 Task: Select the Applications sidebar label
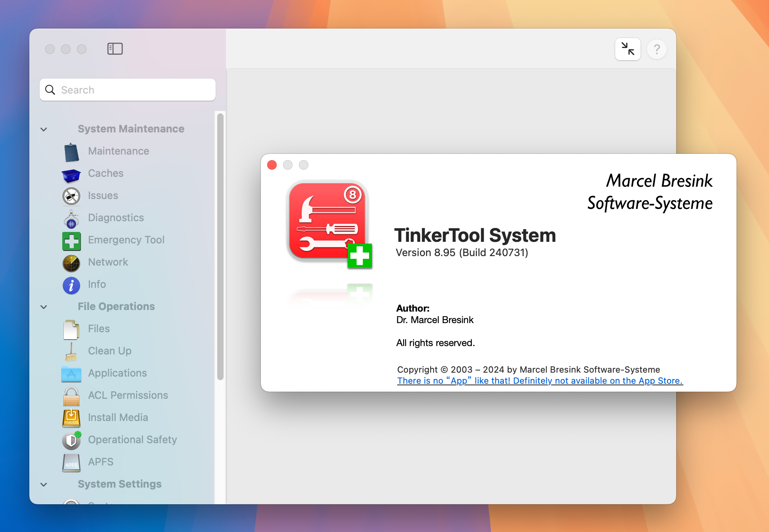click(117, 373)
